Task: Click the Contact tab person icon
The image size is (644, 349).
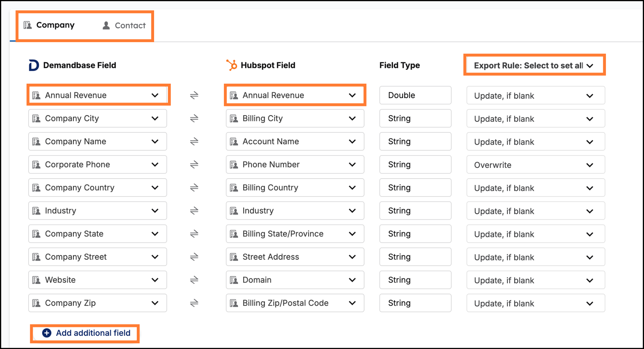Action: click(x=106, y=25)
